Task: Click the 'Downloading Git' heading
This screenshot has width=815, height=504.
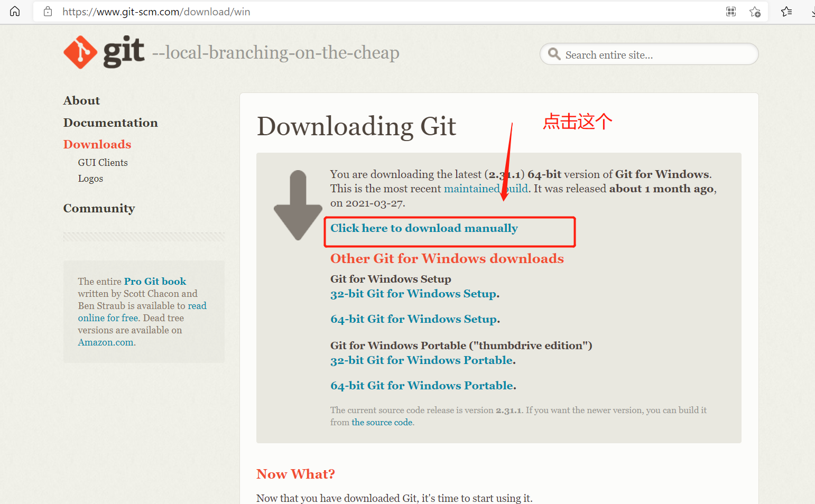Action: click(356, 127)
